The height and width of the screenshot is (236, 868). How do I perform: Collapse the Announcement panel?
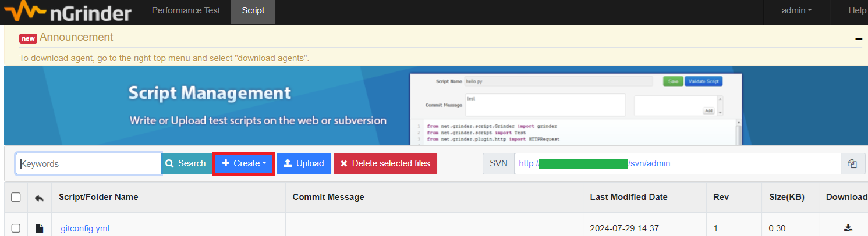click(x=859, y=39)
